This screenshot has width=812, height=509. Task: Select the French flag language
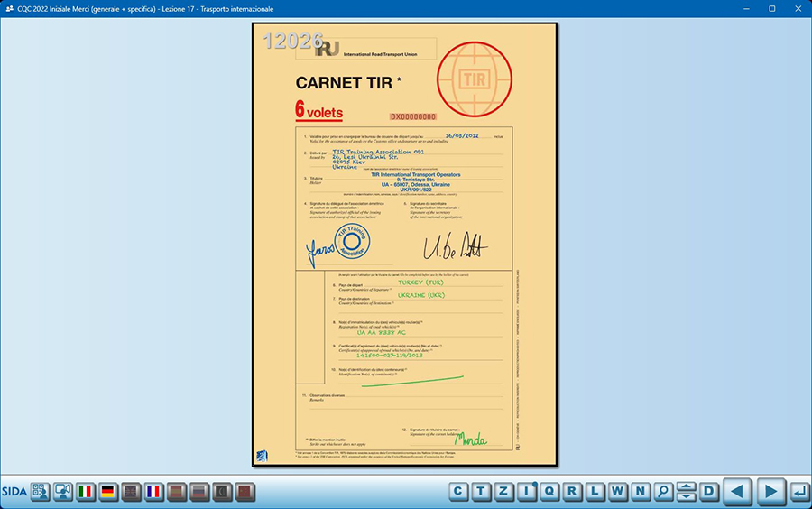click(153, 492)
